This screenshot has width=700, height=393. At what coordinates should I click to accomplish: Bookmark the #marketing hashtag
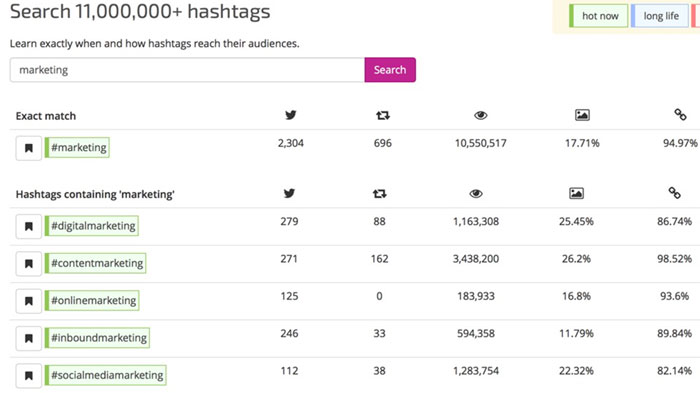29,148
